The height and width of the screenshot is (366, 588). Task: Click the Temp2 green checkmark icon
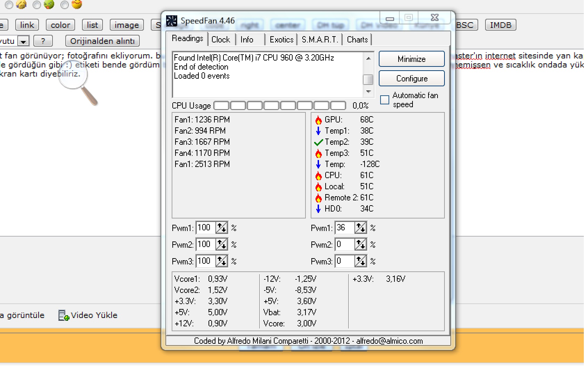point(318,142)
